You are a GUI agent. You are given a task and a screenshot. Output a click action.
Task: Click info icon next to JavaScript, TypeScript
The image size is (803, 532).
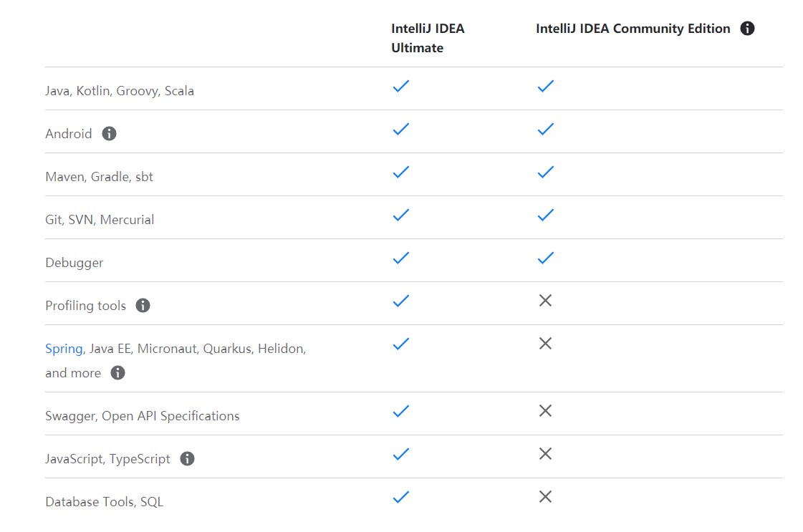[188, 459]
